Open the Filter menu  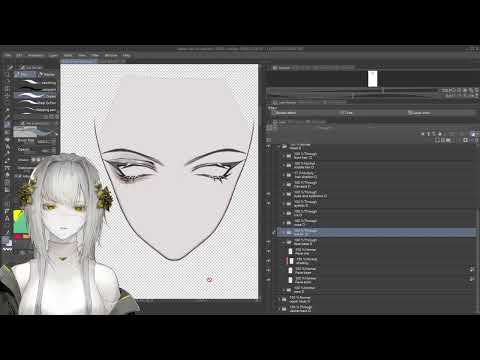(x=95, y=55)
